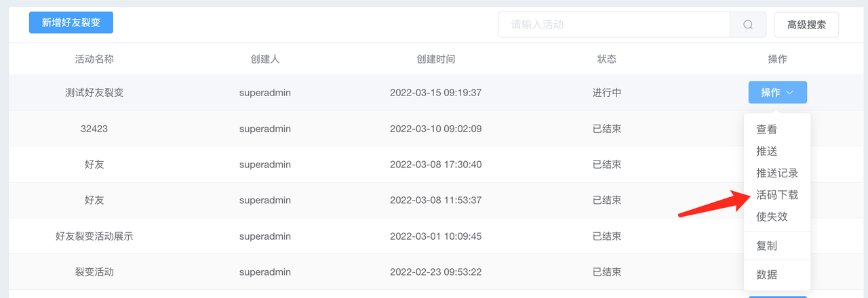Open the 高级搜索 advanced search
Viewport: 868px width, 298px height.
pyautogui.click(x=806, y=24)
